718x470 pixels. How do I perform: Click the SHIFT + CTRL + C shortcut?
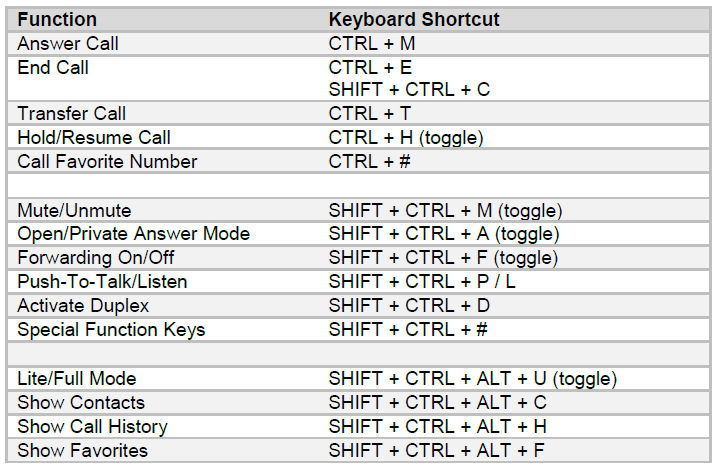(x=409, y=90)
